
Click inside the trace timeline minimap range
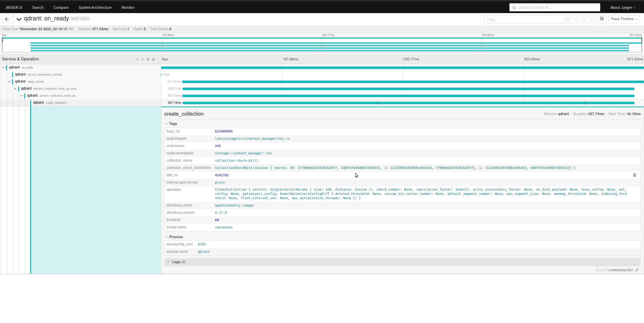point(322,45)
